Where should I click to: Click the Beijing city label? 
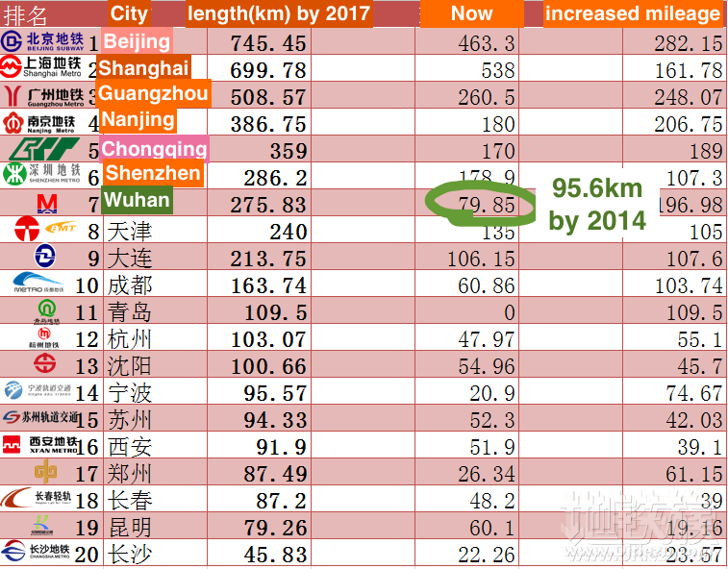[x=137, y=41]
